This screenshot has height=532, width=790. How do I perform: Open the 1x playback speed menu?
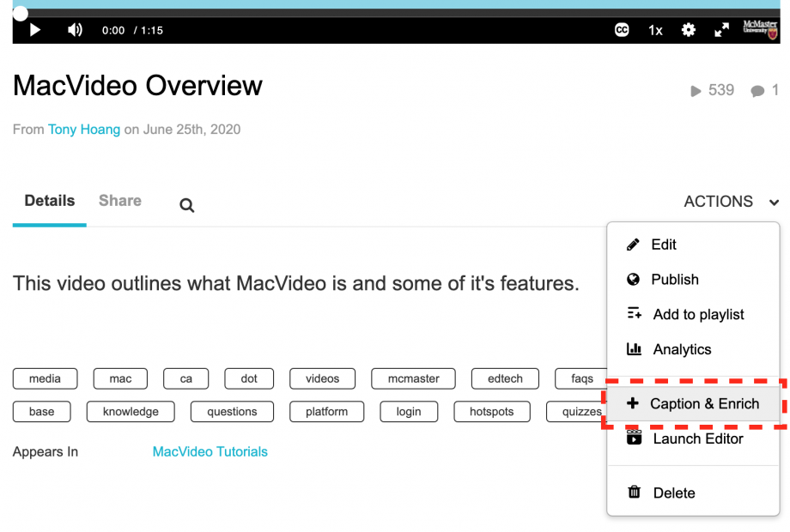click(x=655, y=31)
